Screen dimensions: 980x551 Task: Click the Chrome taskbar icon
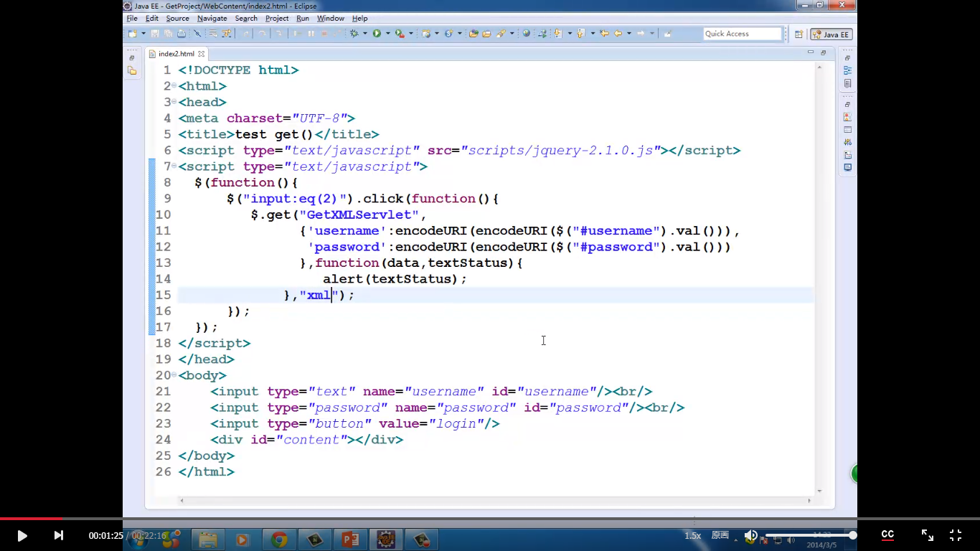(x=279, y=540)
